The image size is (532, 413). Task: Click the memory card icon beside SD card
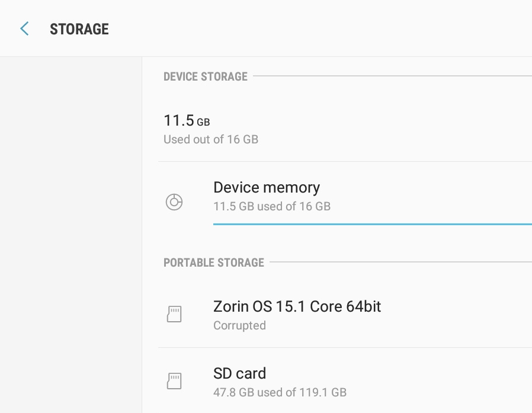pyautogui.click(x=174, y=381)
